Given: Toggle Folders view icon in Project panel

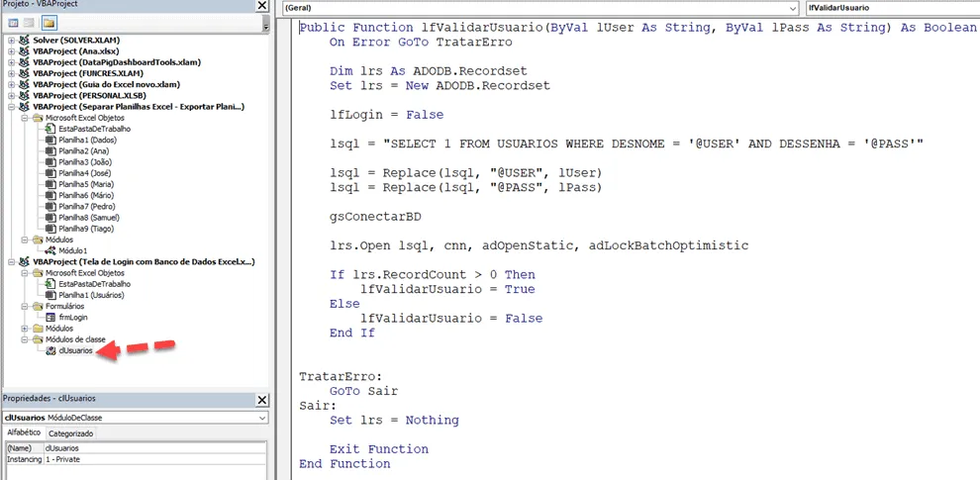Looking at the screenshot, I should click(49, 24).
